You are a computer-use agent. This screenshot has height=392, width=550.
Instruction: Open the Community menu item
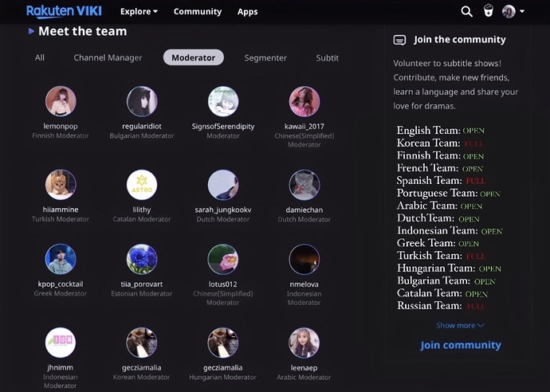coord(198,12)
